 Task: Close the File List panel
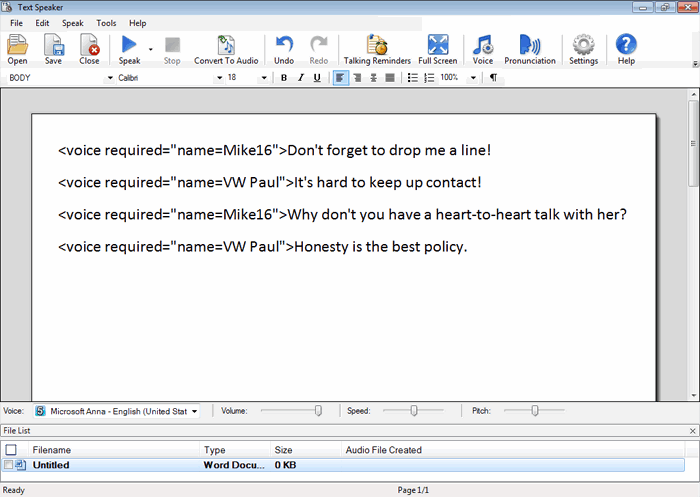[x=693, y=430]
